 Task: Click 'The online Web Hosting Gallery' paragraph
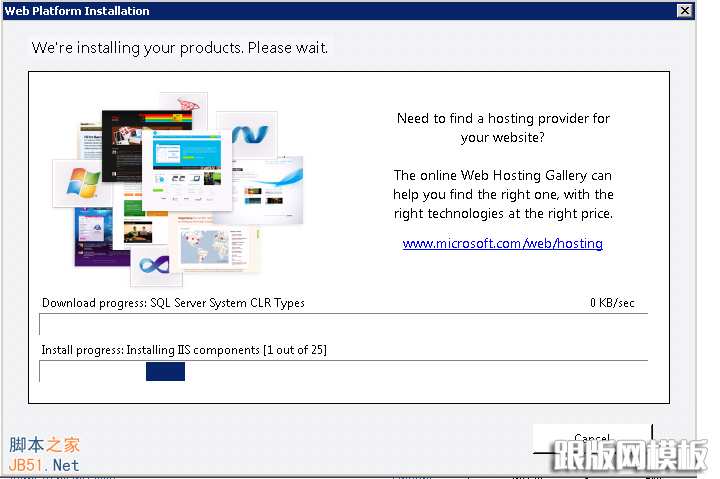tap(503, 194)
